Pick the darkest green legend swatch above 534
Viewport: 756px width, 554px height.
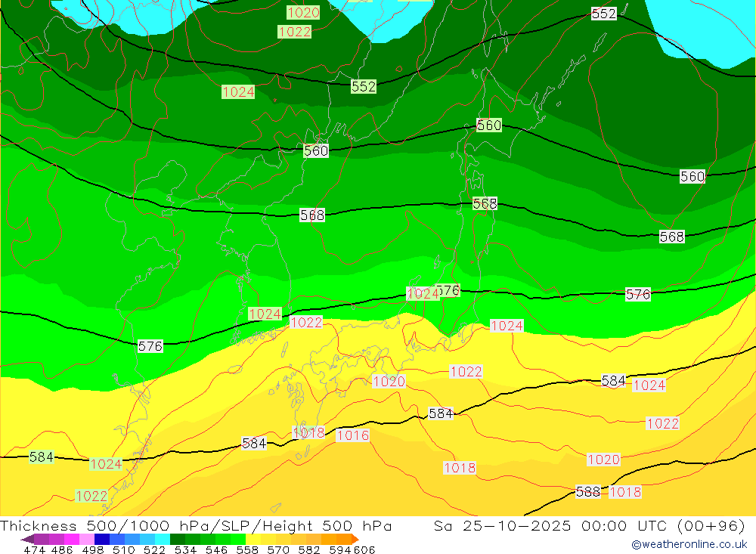178,539
